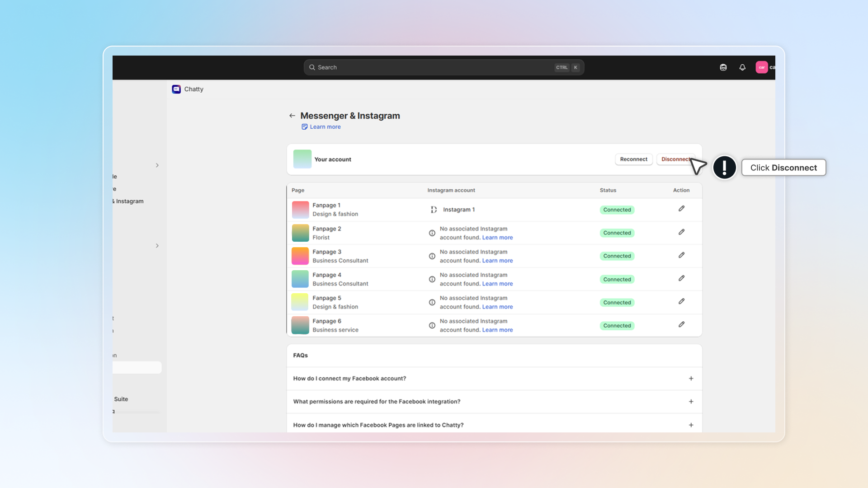Click the edit pencil for Fanpage 4
The height and width of the screenshot is (488, 868).
(681, 278)
